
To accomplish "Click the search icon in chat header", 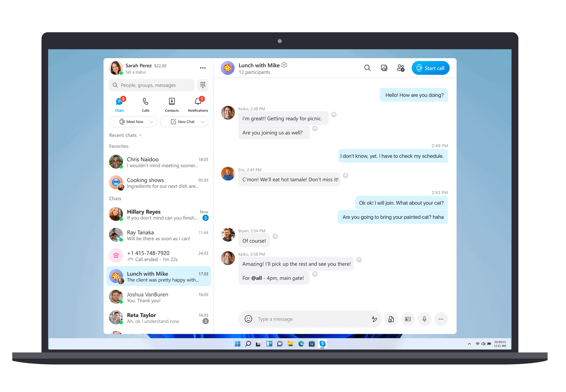I will 368,68.
